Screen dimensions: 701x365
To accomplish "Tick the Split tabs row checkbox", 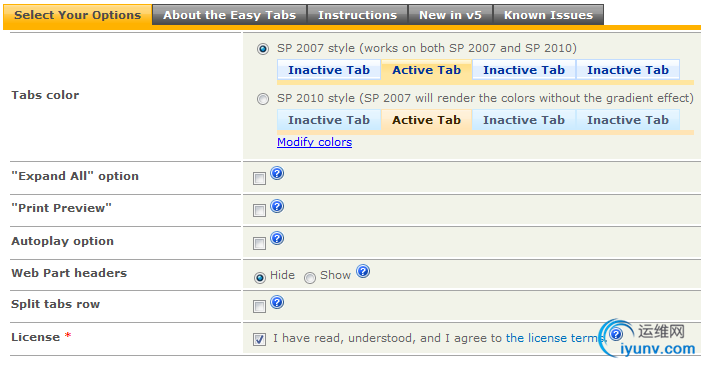I will pyautogui.click(x=259, y=306).
